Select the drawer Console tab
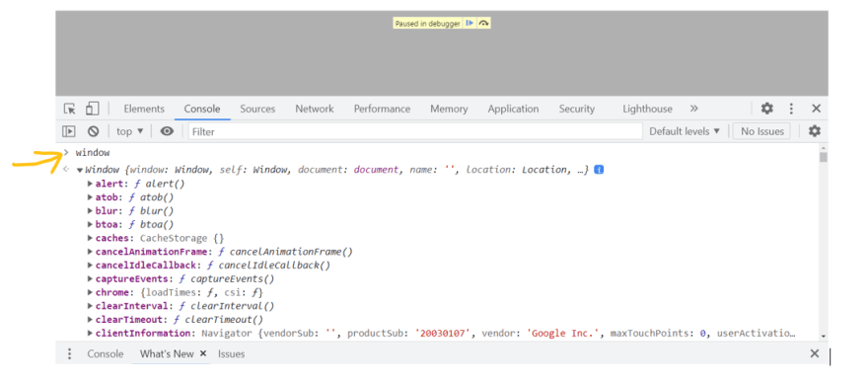868x384 pixels. click(x=106, y=353)
